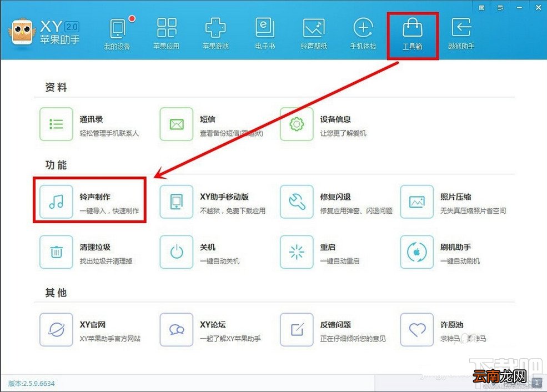Click the 通讯录 contacts list icon
The height and width of the screenshot is (392, 547).
click(56, 124)
